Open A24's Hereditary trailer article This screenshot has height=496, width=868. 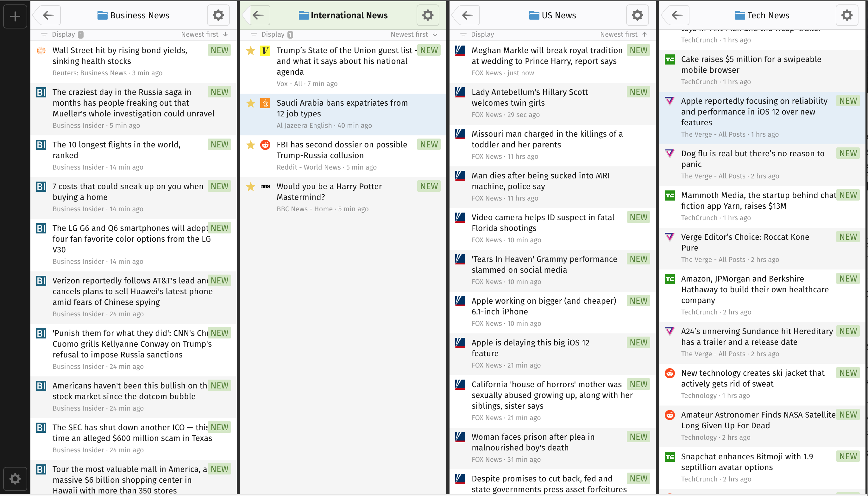tap(762, 343)
